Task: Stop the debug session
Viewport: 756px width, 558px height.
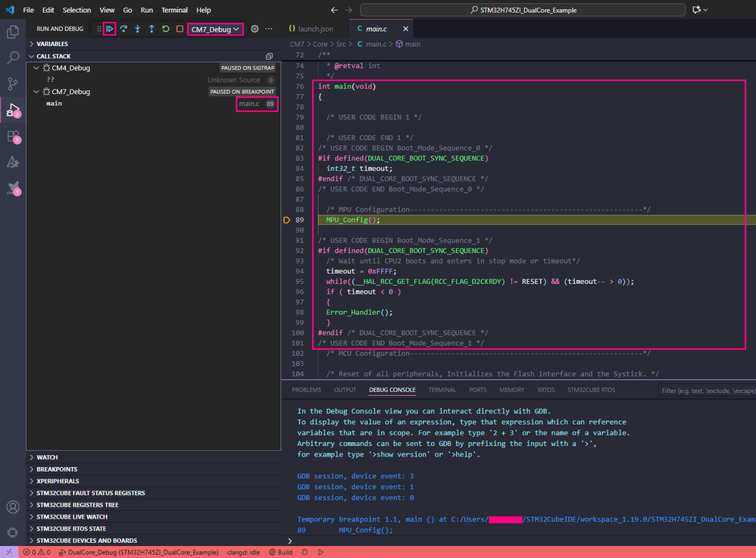Action: point(180,29)
